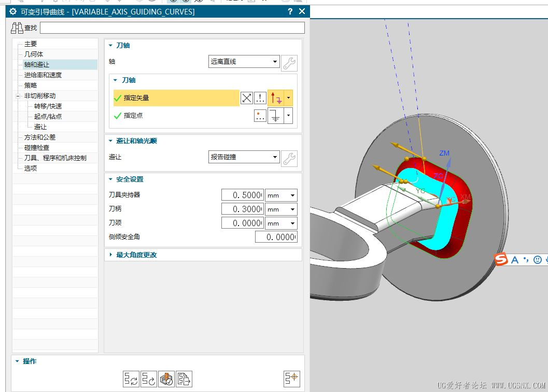
Task: Collapse the 安全设置 section
Action: (x=110, y=179)
